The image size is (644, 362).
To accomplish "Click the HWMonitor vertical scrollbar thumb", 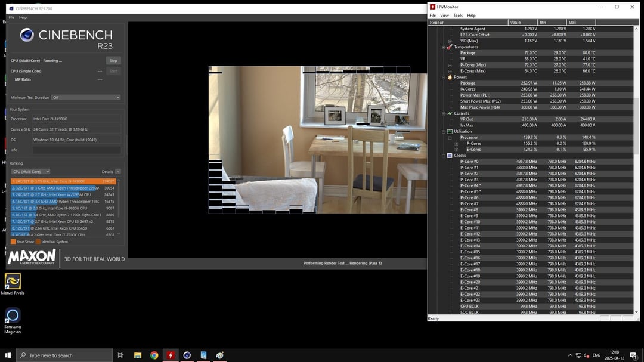I will click(636, 126).
